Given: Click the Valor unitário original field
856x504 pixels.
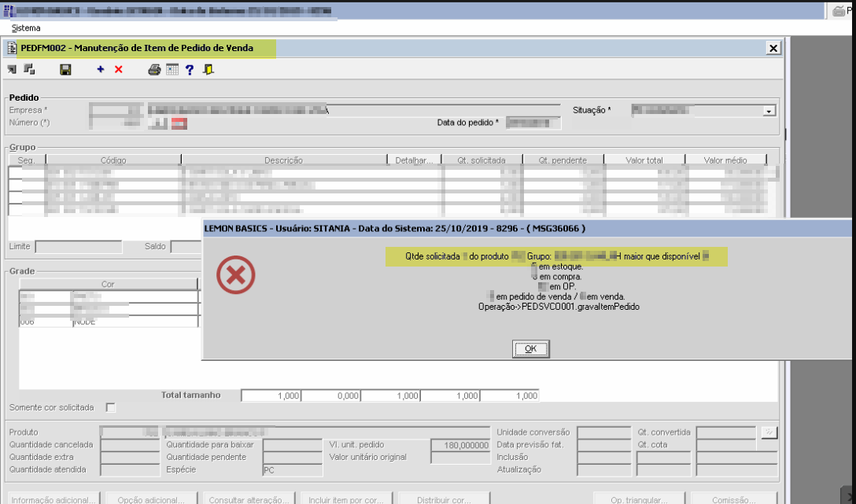Looking at the screenshot, I should click(460, 457).
